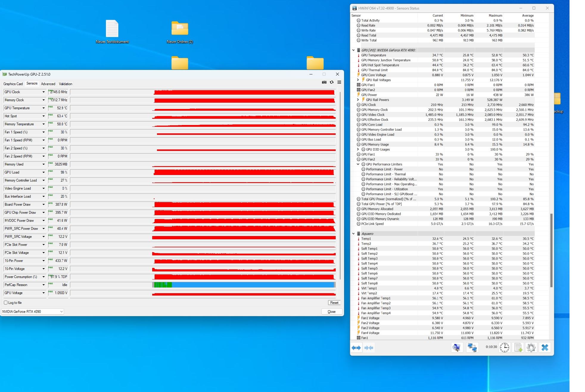Collapse the Aquaero sensor group
585x392 pixels.
point(354,234)
